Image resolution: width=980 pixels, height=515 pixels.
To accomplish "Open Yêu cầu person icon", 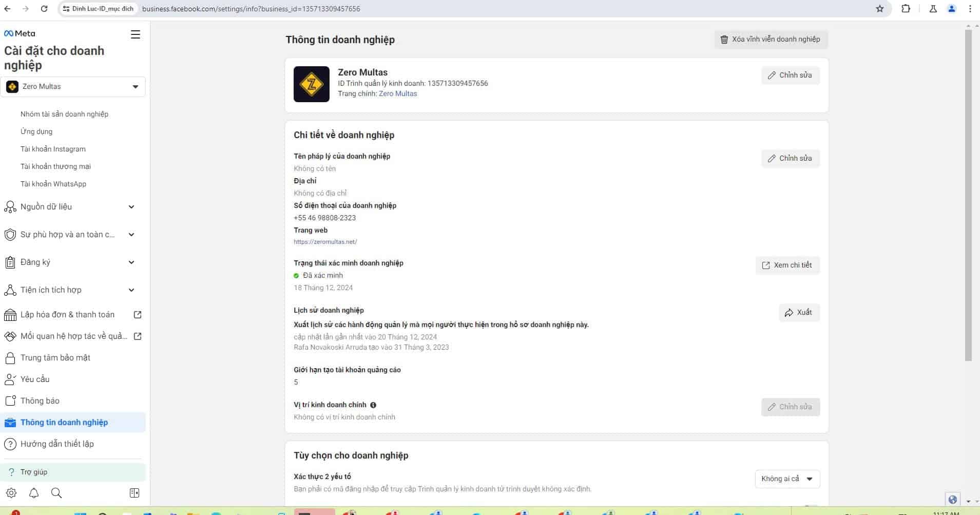I will click(x=10, y=379).
